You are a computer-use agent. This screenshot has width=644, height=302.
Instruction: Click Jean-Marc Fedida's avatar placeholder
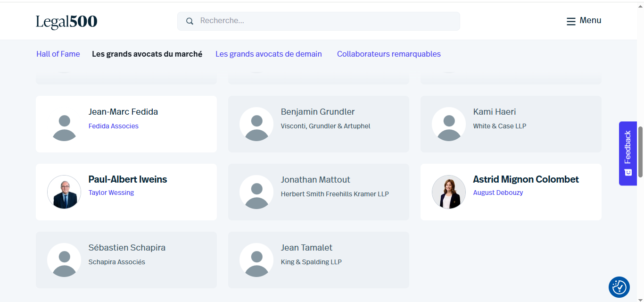click(x=64, y=124)
